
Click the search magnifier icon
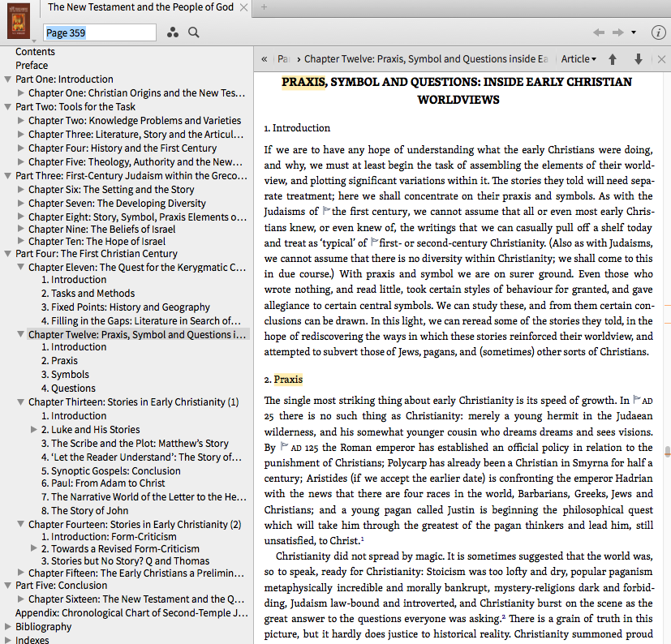193,32
